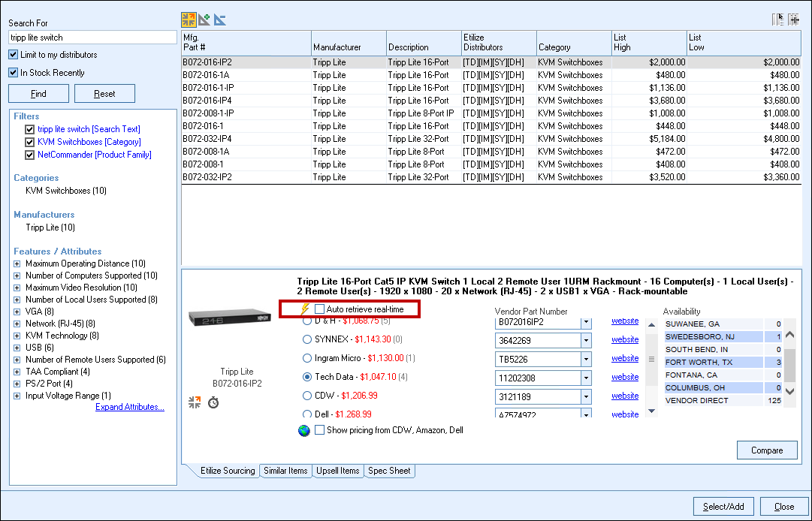Click the Find button
The height and width of the screenshot is (521, 812).
(38, 94)
